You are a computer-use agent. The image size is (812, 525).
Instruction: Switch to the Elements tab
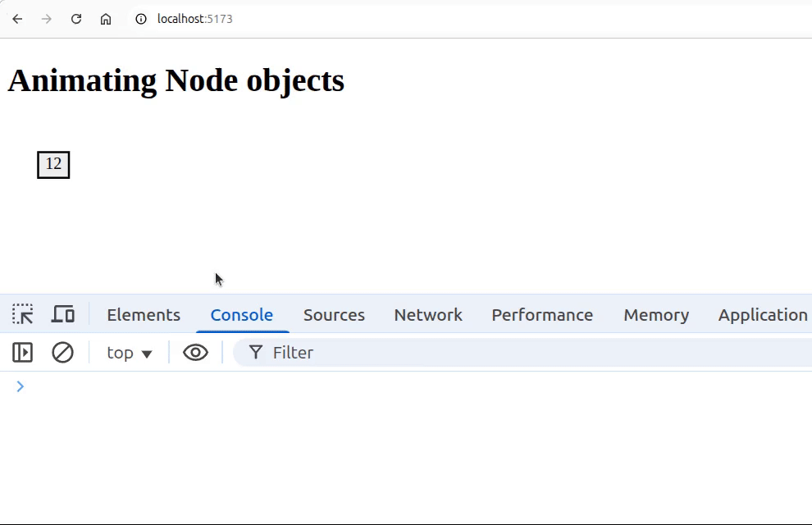coord(143,314)
